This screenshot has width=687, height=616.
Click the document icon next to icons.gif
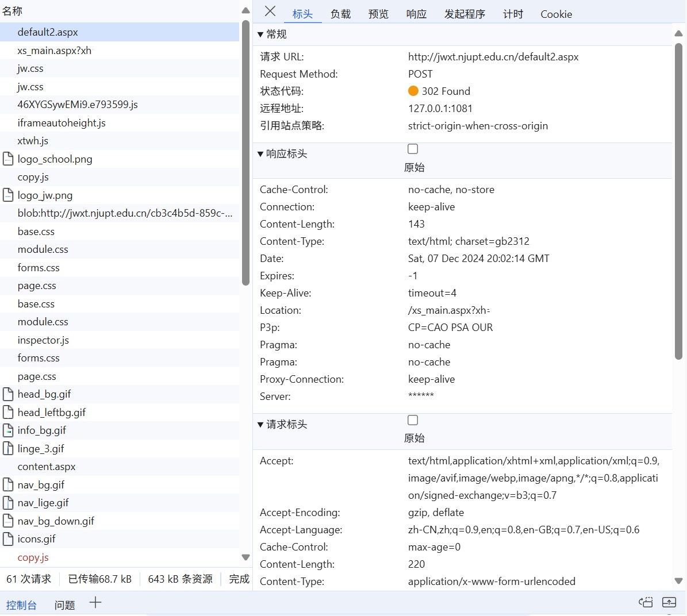tap(7, 538)
